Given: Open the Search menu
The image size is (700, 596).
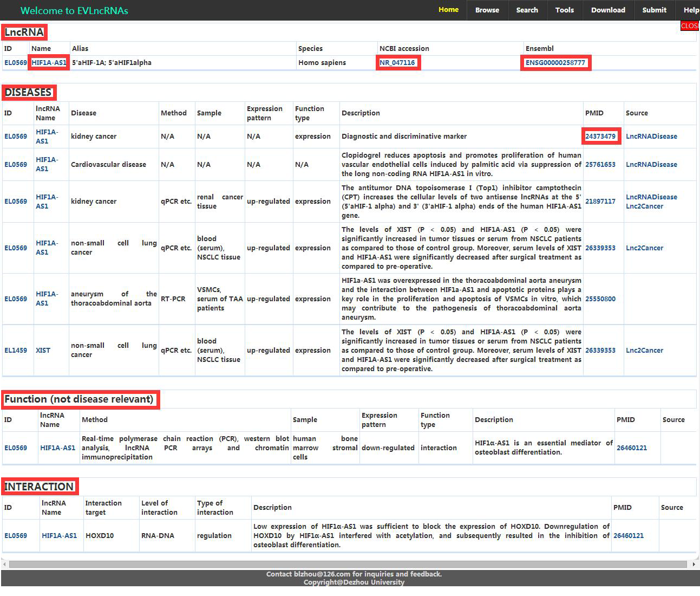Looking at the screenshot, I should click(x=527, y=10).
